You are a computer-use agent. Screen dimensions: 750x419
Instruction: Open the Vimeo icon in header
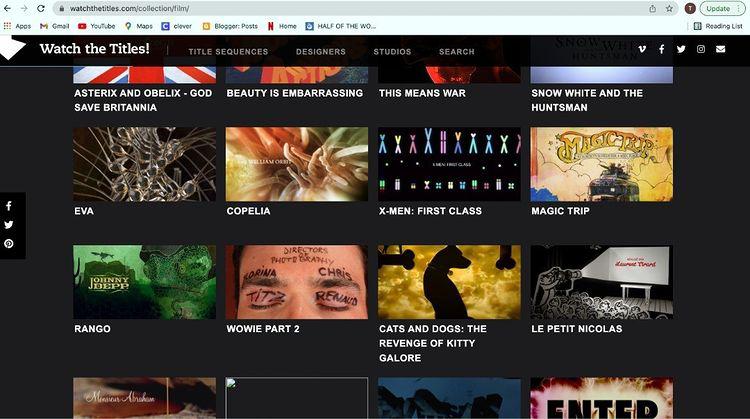point(642,49)
